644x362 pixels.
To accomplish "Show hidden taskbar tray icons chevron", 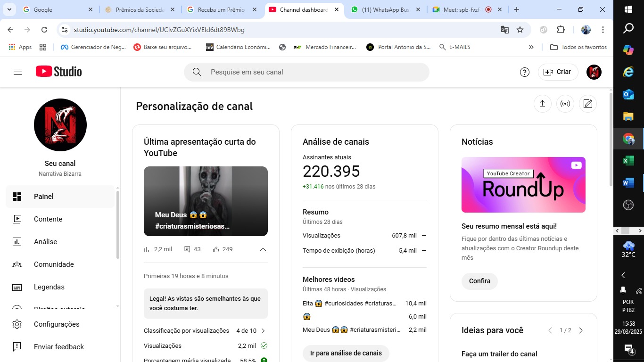I will [x=623, y=275].
